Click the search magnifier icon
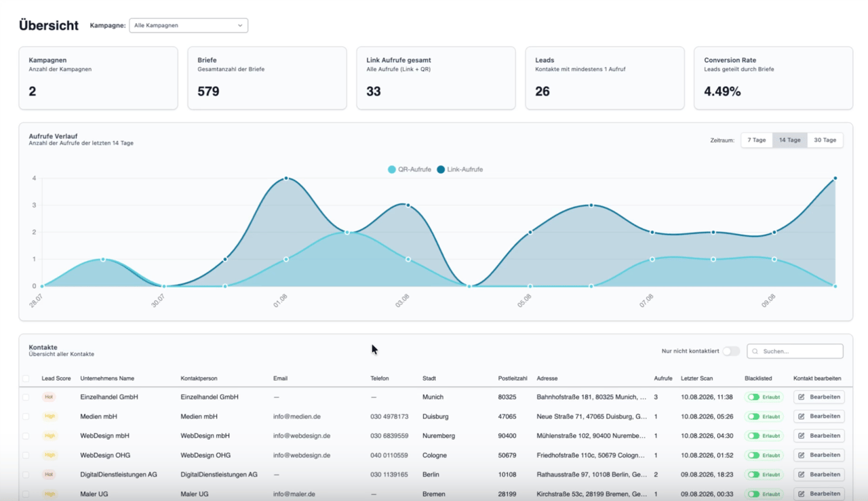Viewport: 868px width, 501px height. click(755, 351)
